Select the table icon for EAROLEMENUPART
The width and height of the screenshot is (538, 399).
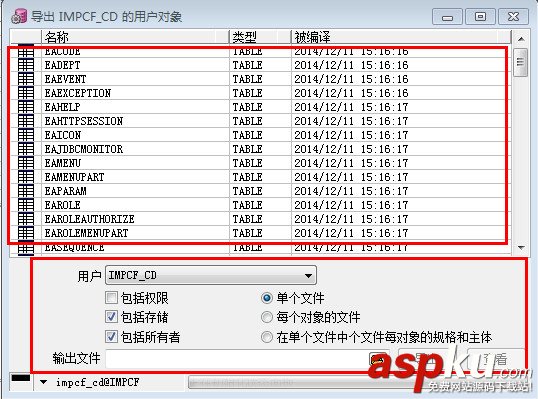[x=26, y=233]
